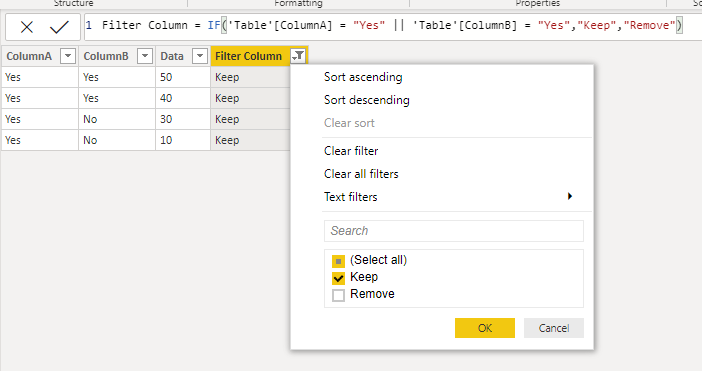Viewport: 702px width, 371px height.
Task: Click the OK button
Action: tap(485, 328)
